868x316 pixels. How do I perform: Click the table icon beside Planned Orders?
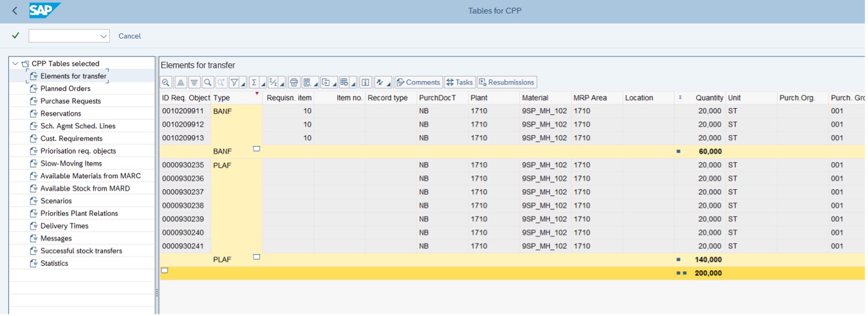pyautogui.click(x=34, y=88)
